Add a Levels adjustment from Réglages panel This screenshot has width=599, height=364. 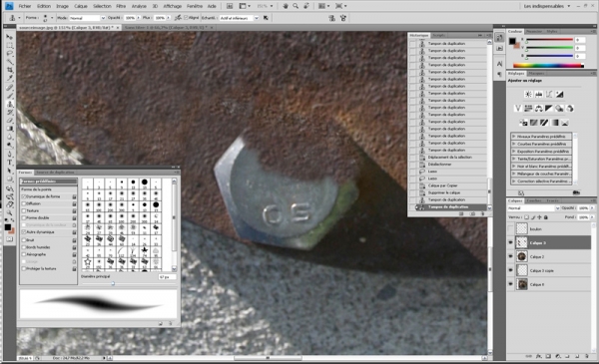pyautogui.click(x=539, y=94)
